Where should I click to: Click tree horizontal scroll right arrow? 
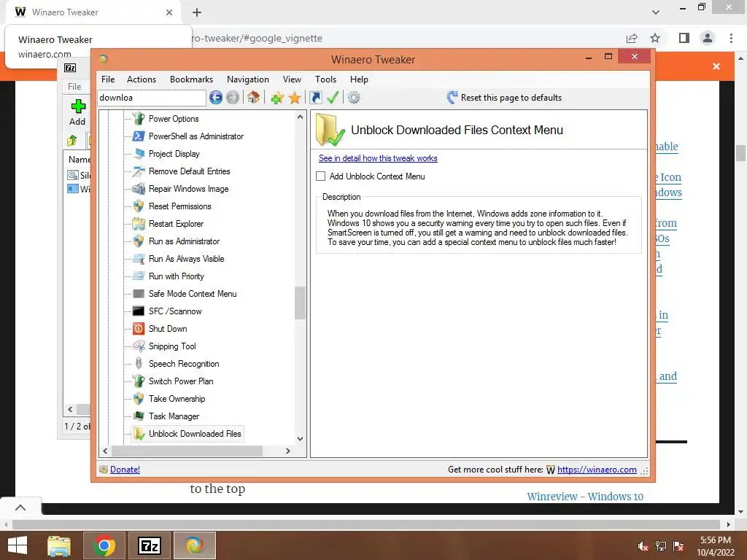coord(287,451)
